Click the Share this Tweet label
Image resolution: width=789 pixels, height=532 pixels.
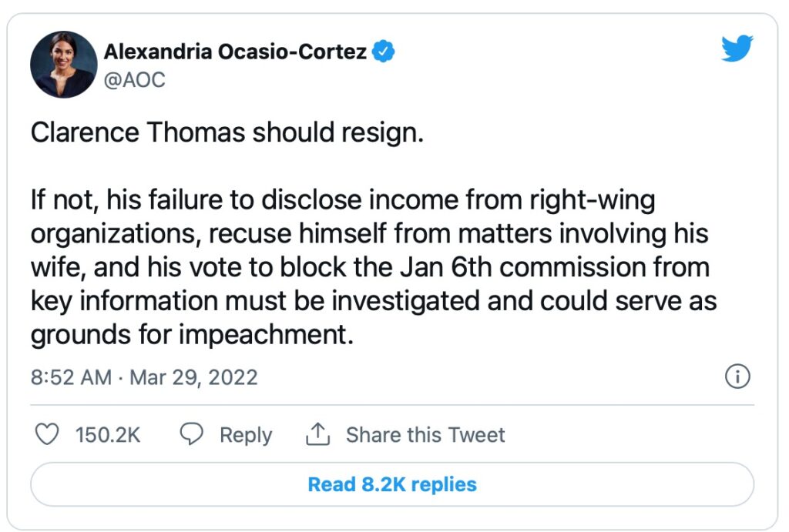[x=425, y=435]
